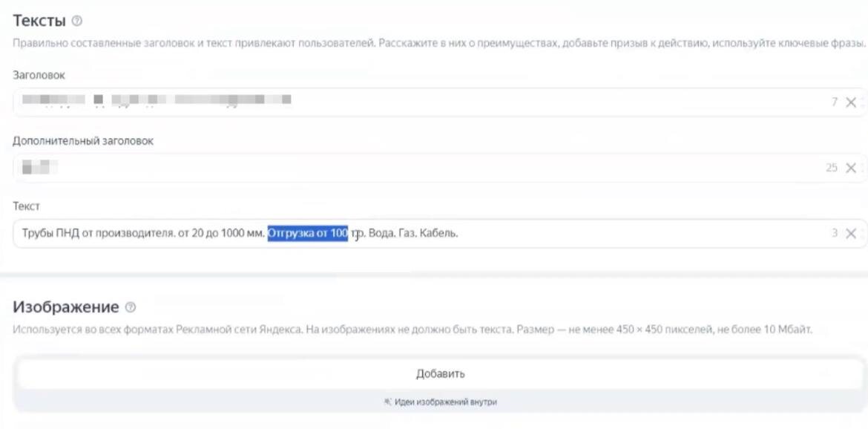
Task: Clear the Заголовок field with its X
Action: click(x=851, y=102)
